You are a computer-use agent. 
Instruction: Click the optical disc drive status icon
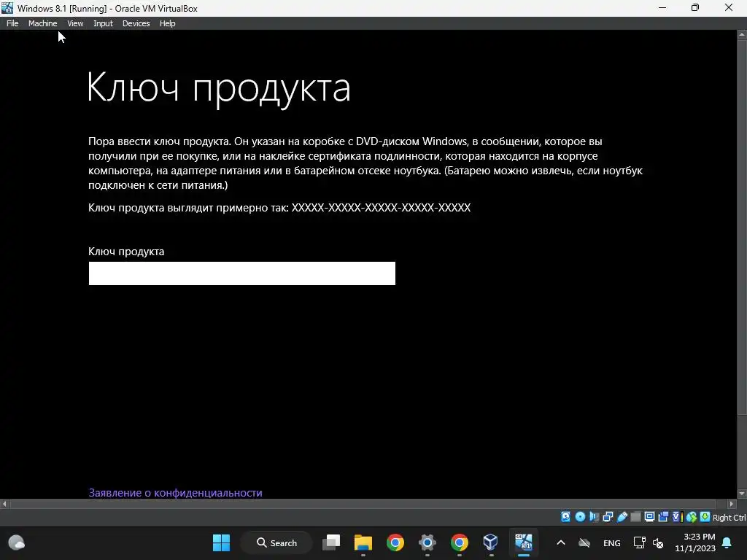coord(580,517)
